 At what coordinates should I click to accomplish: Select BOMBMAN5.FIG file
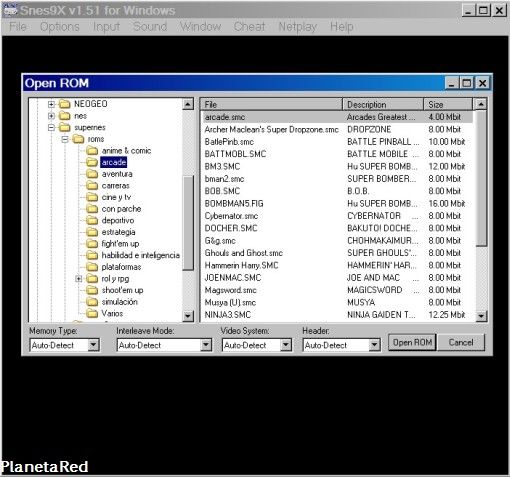click(x=337, y=203)
